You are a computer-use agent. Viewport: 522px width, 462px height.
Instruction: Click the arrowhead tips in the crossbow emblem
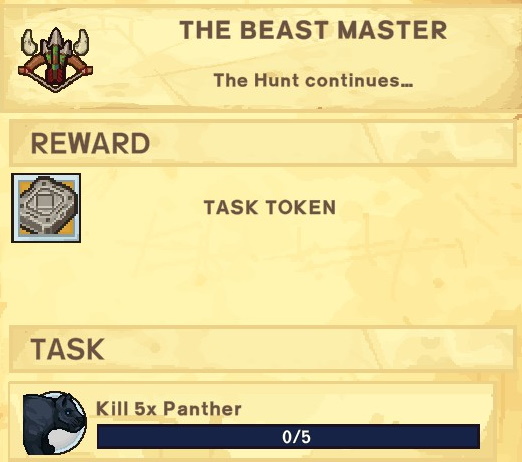tap(56, 41)
